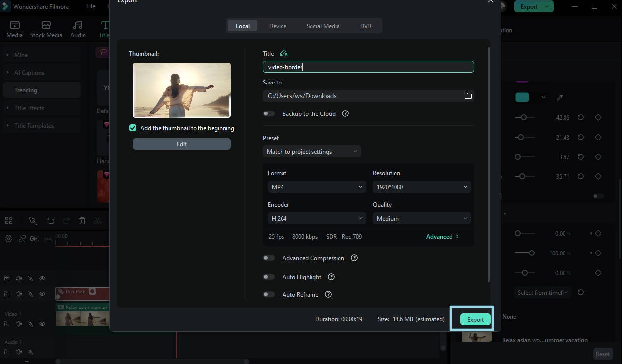Open the Stock Media library

pyautogui.click(x=46, y=28)
